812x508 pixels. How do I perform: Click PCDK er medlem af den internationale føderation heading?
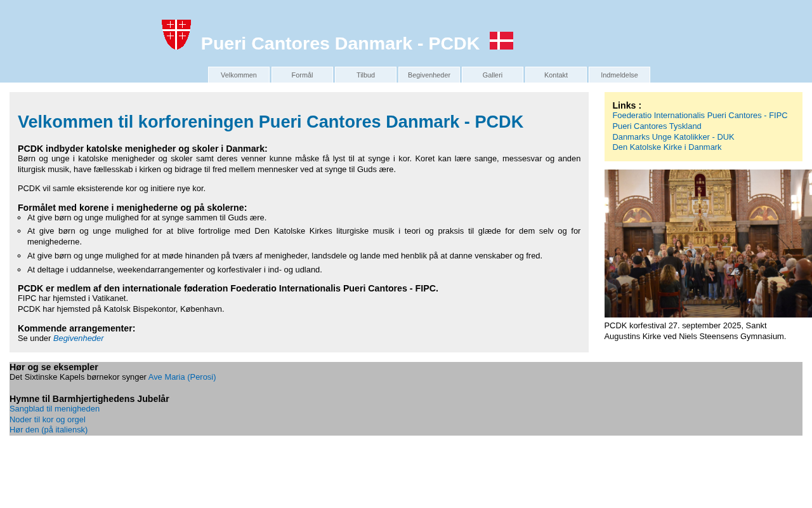(x=228, y=288)
